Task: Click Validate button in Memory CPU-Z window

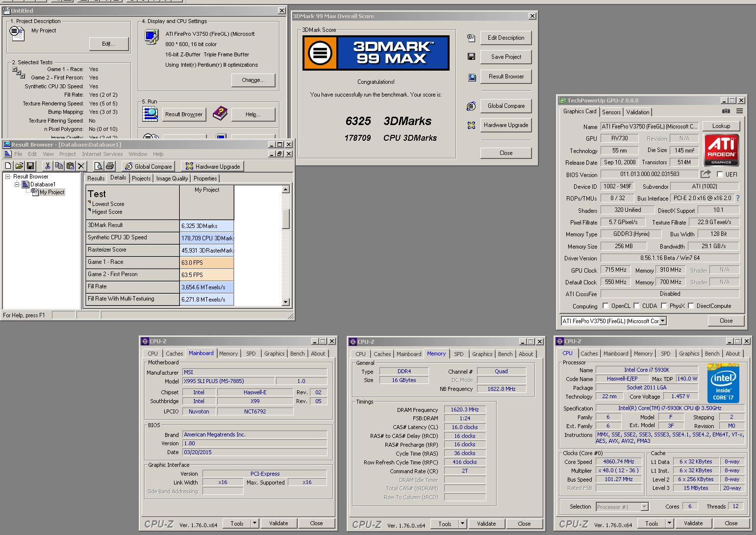Action: pos(486,524)
